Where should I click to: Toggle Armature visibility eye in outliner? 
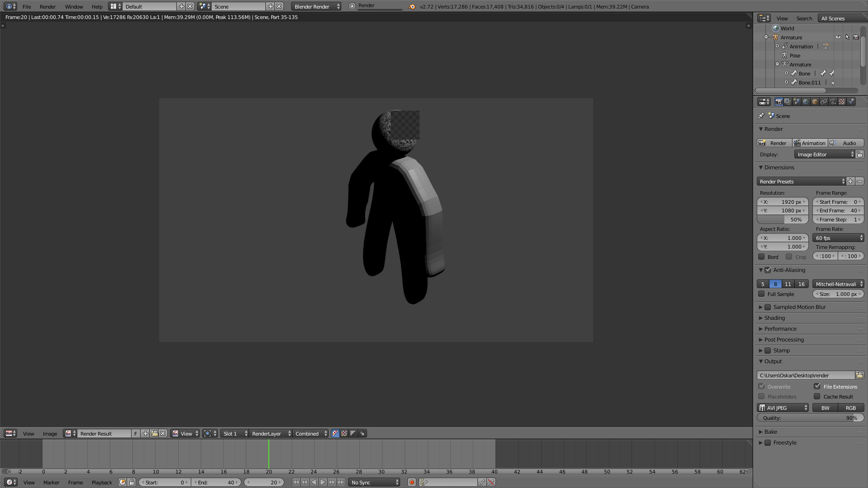pos(838,38)
